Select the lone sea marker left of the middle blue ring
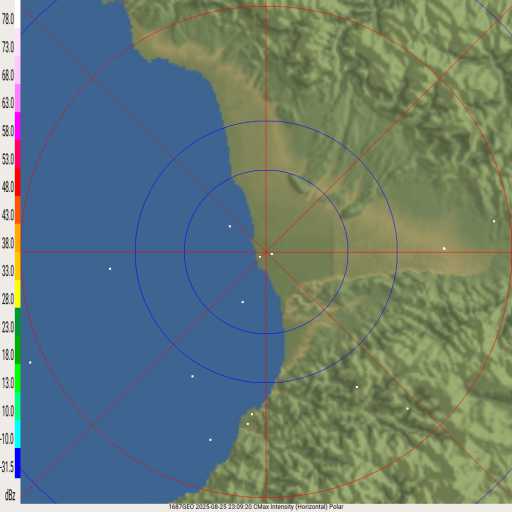Screen dimensions: 512x512 (110, 268)
